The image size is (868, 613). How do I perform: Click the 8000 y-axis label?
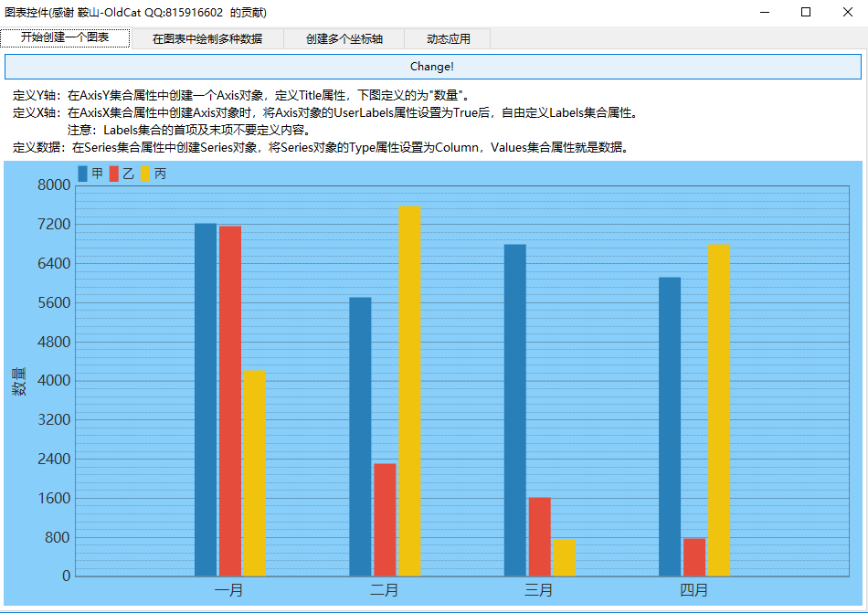click(53, 185)
